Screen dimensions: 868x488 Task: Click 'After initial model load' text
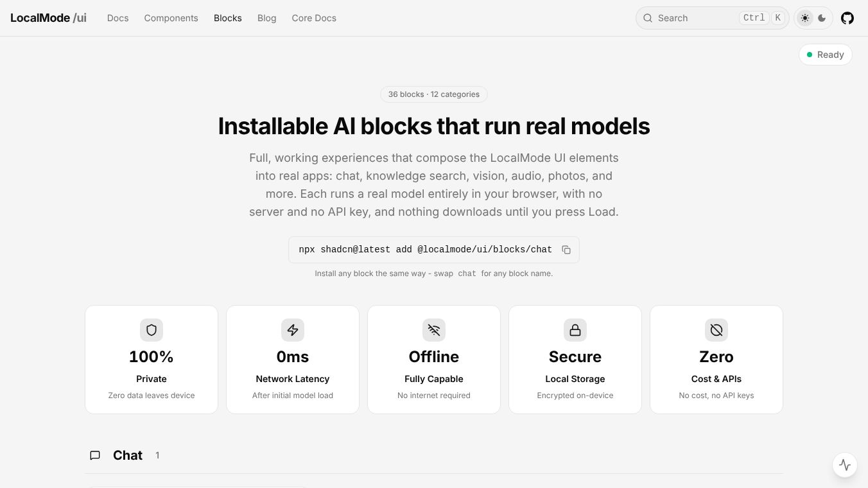(293, 396)
